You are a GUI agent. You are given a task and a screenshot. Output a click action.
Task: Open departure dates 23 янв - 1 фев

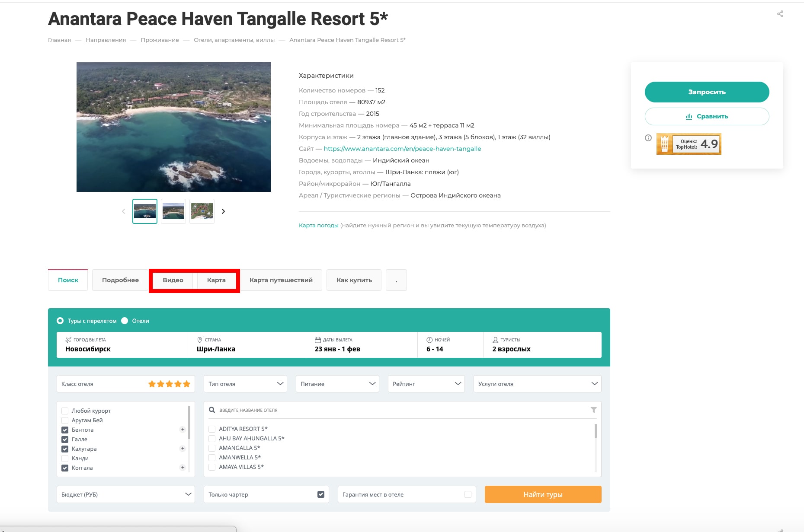(362, 345)
